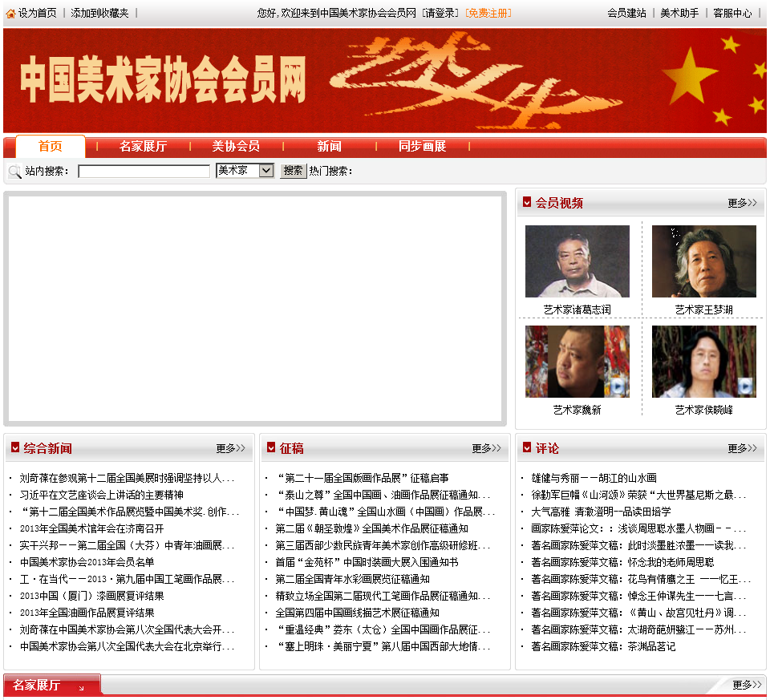This screenshot has height=700, width=770.
Task: Open the 名家展厅 navigation tab
Action: (x=143, y=146)
